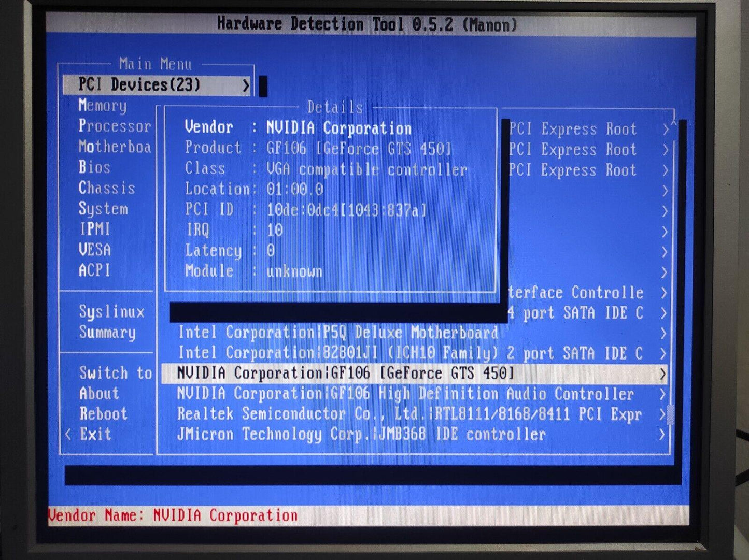
Task: Select the IPMI menu entry
Action: point(95,229)
